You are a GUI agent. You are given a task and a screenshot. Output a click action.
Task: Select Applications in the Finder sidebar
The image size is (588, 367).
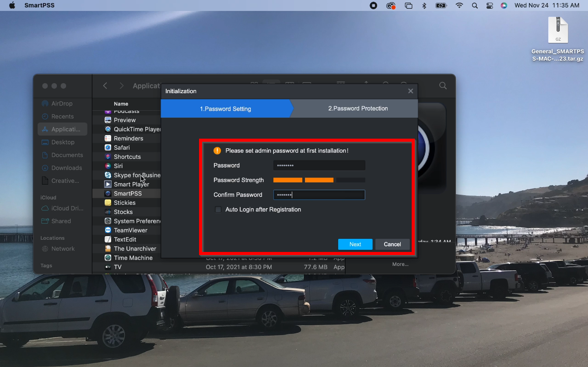point(62,129)
